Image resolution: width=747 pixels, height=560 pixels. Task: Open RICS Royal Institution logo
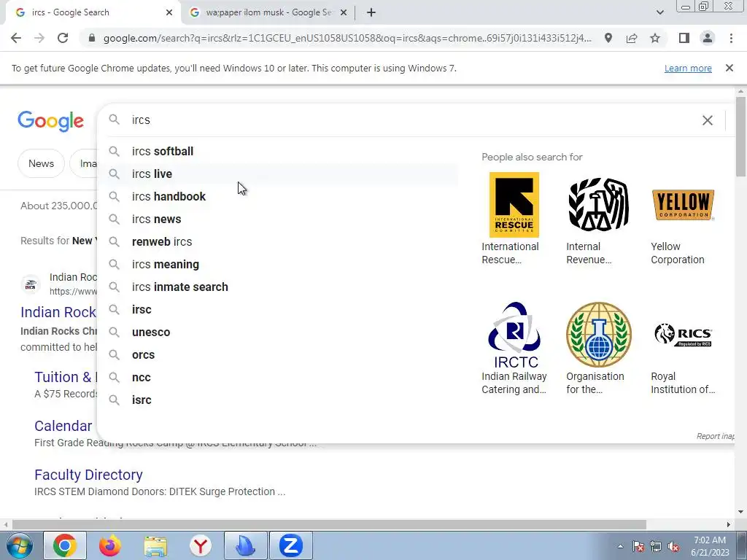click(683, 334)
